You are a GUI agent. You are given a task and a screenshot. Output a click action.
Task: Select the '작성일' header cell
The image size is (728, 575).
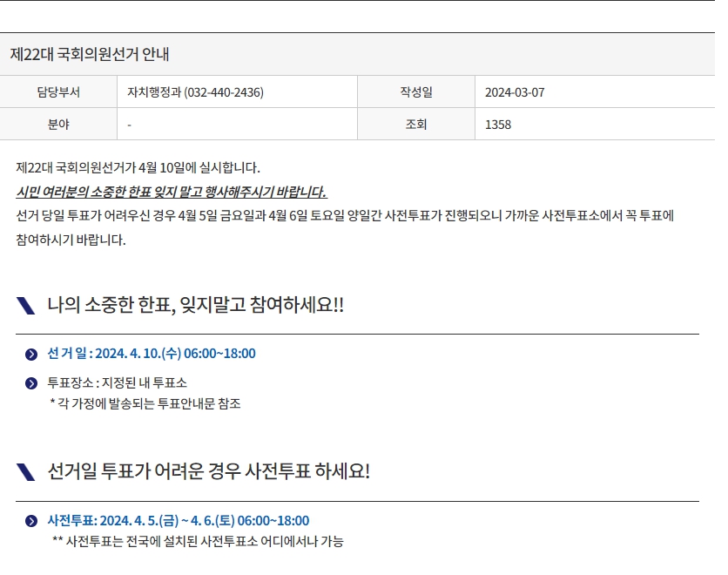[x=416, y=92]
